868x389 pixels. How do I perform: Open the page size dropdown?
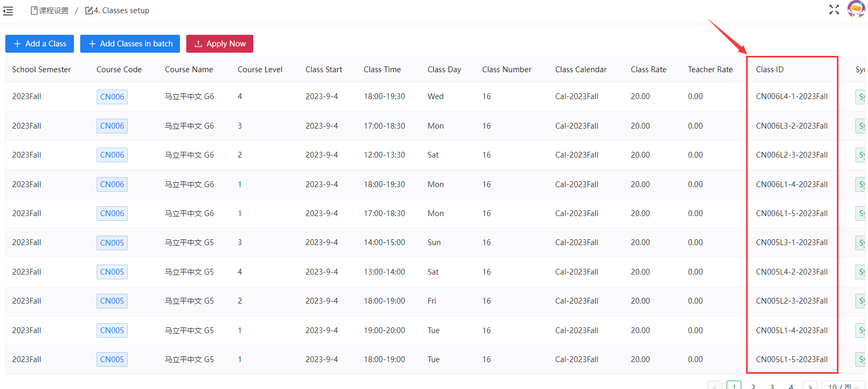point(843,386)
